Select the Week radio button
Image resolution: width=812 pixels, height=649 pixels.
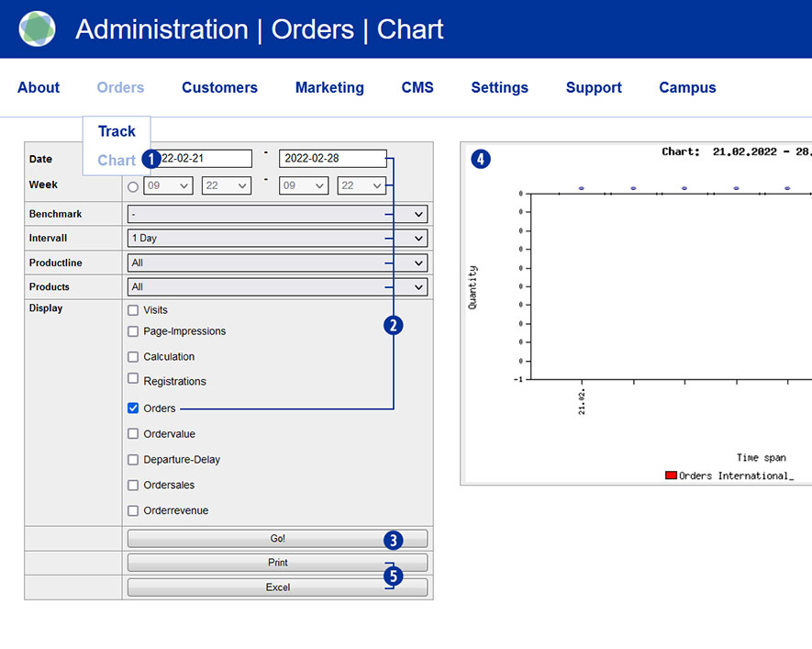point(134,186)
